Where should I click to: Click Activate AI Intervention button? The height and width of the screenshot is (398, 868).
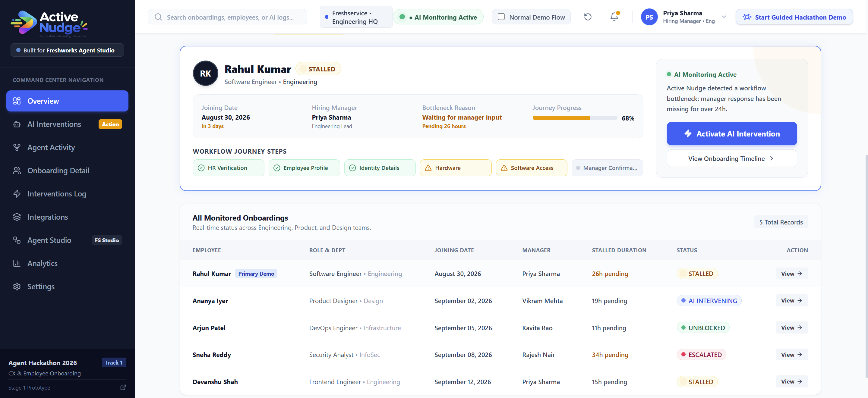(731, 134)
